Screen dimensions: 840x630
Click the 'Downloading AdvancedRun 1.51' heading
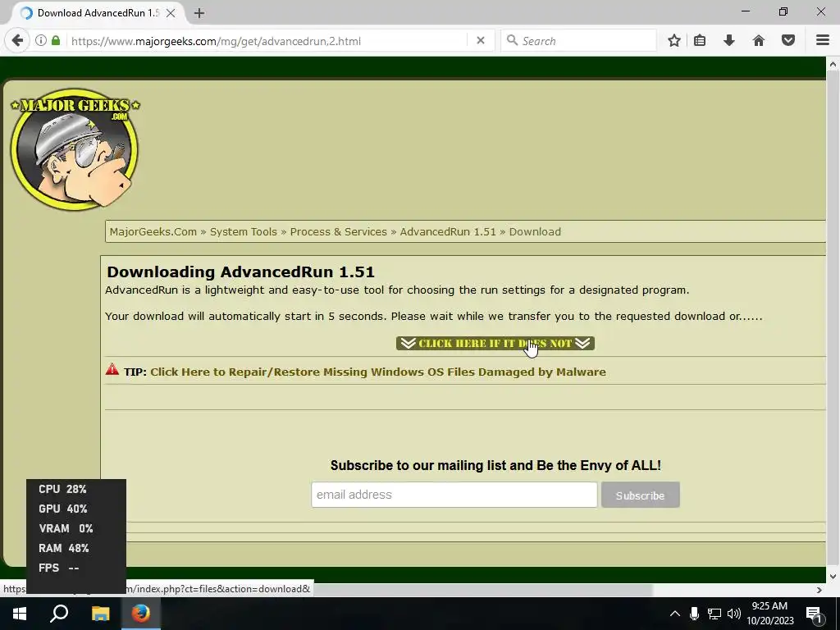(240, 272)
